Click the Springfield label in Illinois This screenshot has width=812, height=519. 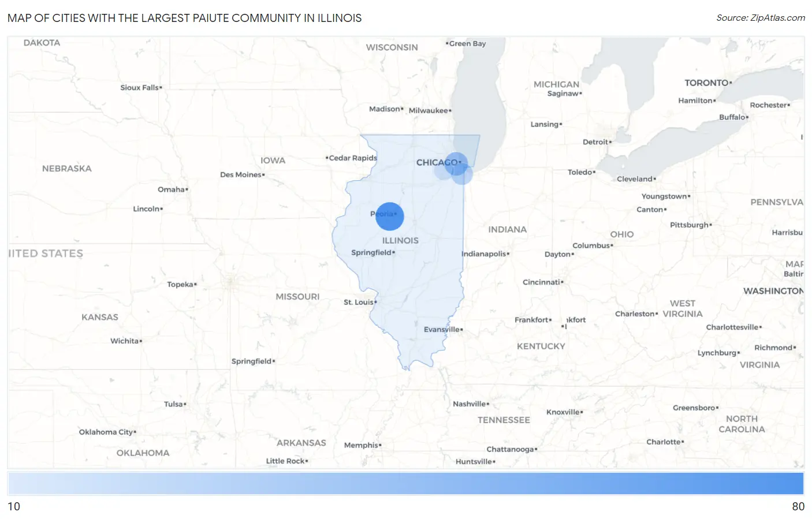(x=373, y=252)
